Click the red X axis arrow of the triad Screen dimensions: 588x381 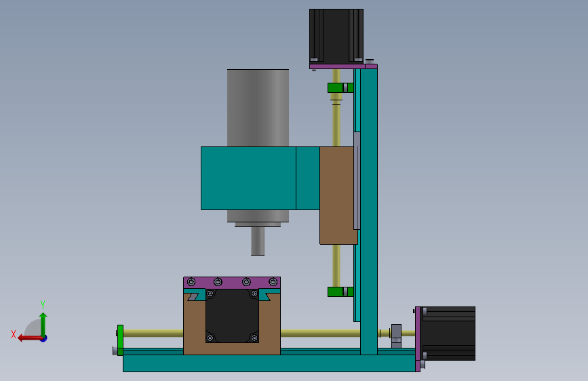point(29,338)
